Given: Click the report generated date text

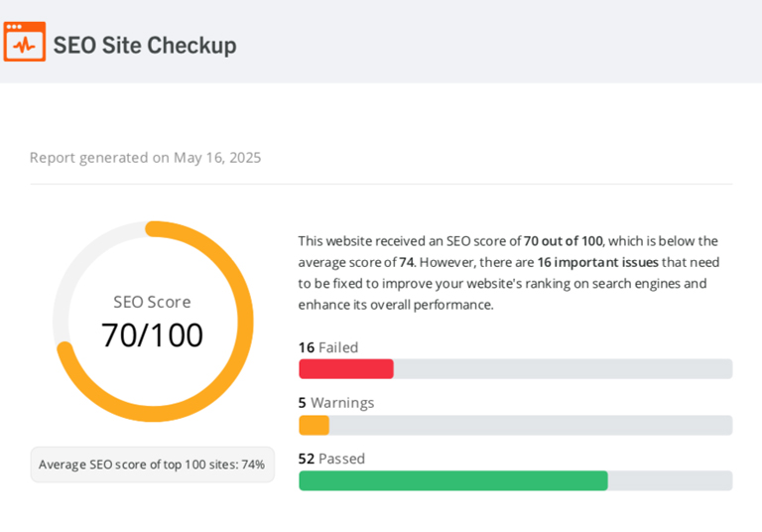Looking at the screenshot, I should (145, 158).
